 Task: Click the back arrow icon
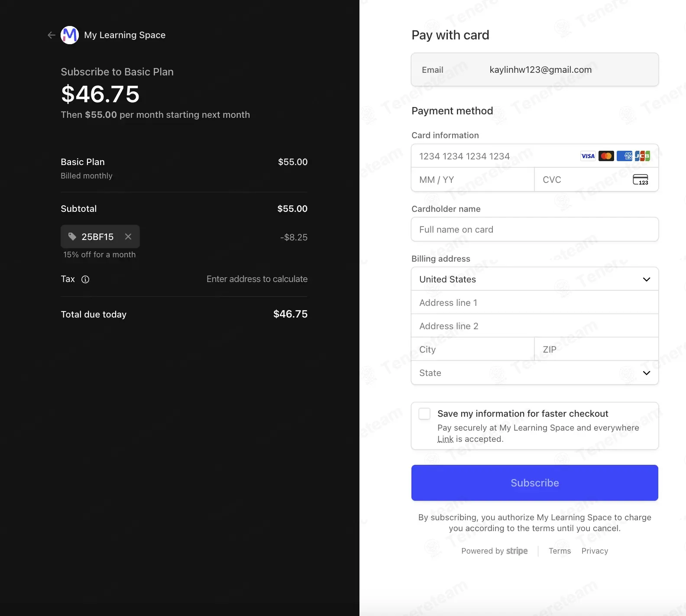[x=52, y=35]
